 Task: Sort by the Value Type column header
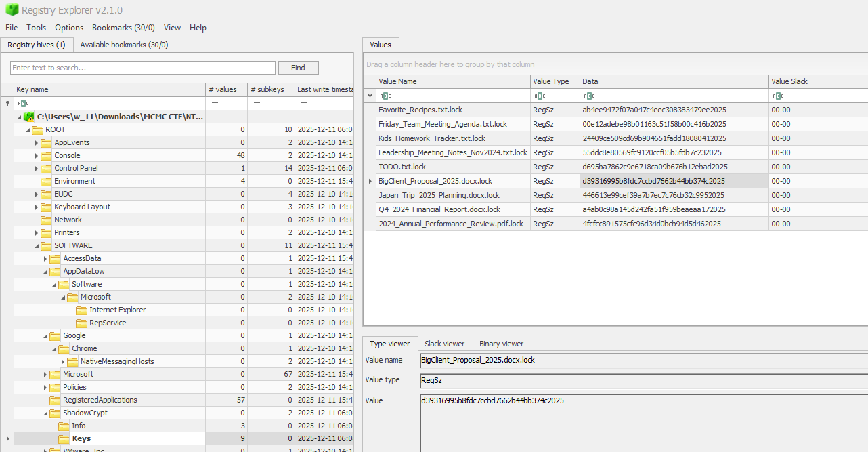click(551, 81)
